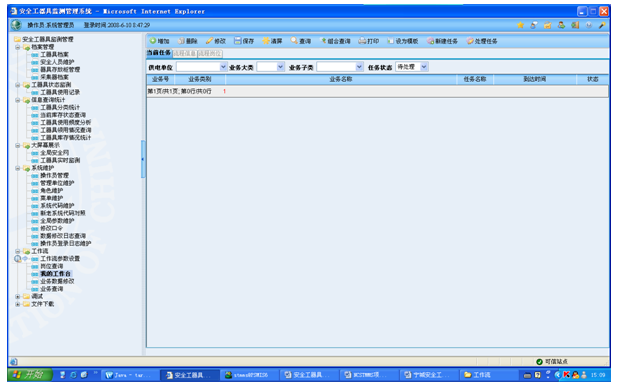617x385 pixels.
Task: Click the Windows 开始 Start button
Action: click(x=30, y=374)
